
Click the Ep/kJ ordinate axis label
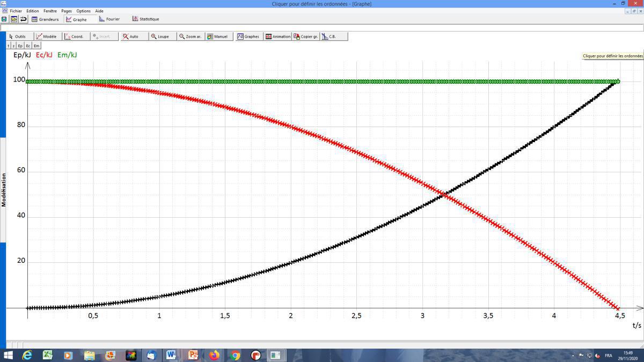[x=22, y=55]
